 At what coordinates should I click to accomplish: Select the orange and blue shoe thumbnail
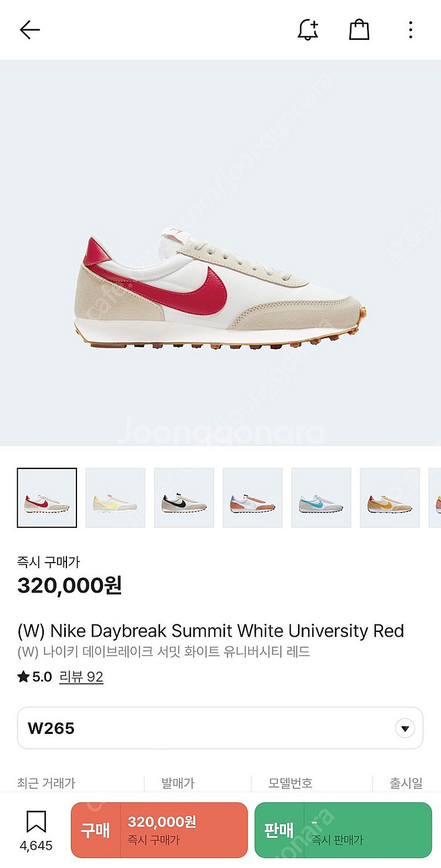click(253, 498)
